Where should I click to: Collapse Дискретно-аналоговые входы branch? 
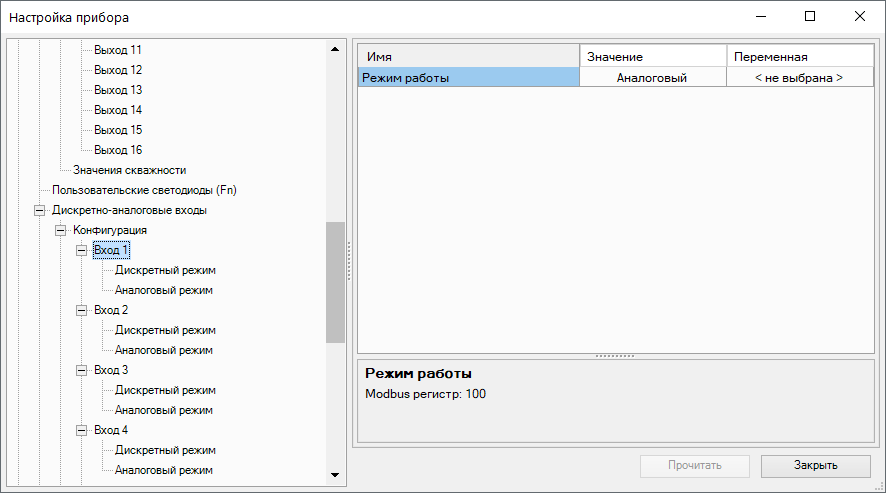40,210
